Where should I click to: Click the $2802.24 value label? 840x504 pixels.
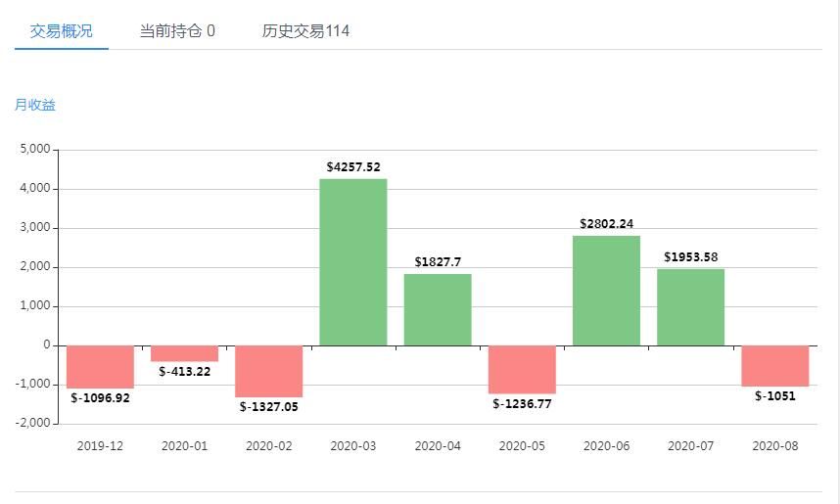(606, 224)
